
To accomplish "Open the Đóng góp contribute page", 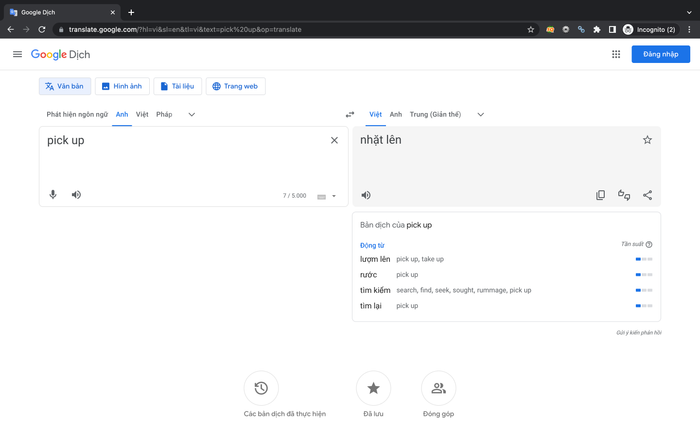I will [x=438, y=388].
